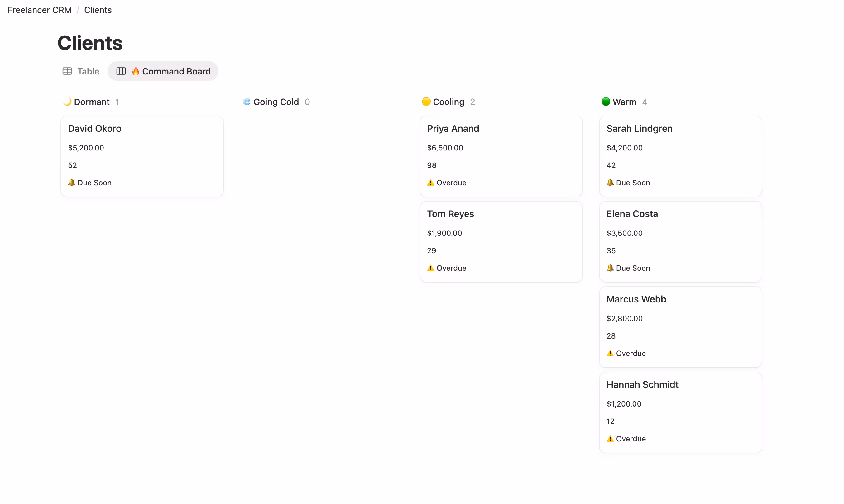Click the fire emoji on Command Board tab
The height and width of the screenshot is (504, 844).
pos(136,71)
